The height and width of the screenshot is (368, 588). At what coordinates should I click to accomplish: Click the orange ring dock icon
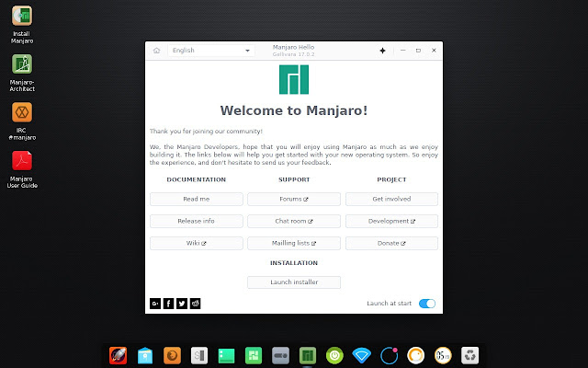pos(416,355)
